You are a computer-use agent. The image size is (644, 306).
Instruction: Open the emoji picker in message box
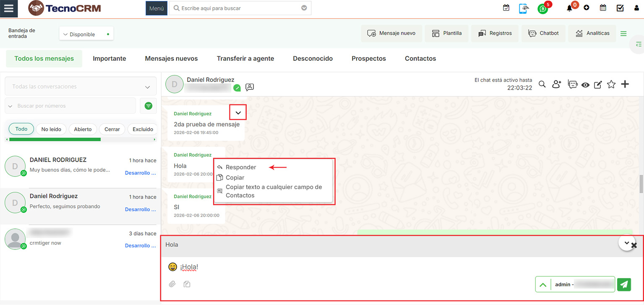[172, 267]
